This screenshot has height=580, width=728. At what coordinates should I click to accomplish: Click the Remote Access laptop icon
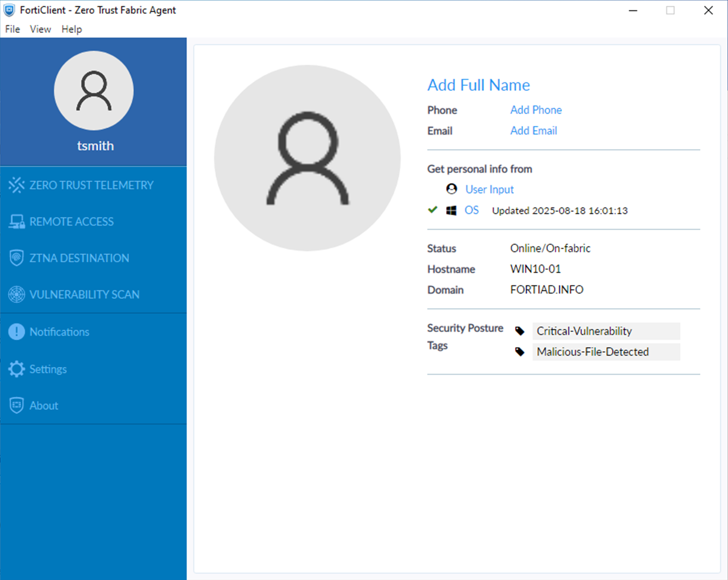pyautogui.click(x=16, y=222)
